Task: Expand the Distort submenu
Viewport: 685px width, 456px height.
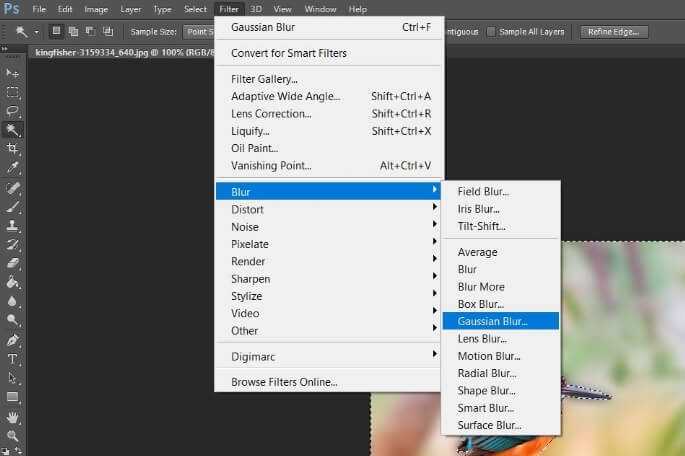Action: click(327, 209)
